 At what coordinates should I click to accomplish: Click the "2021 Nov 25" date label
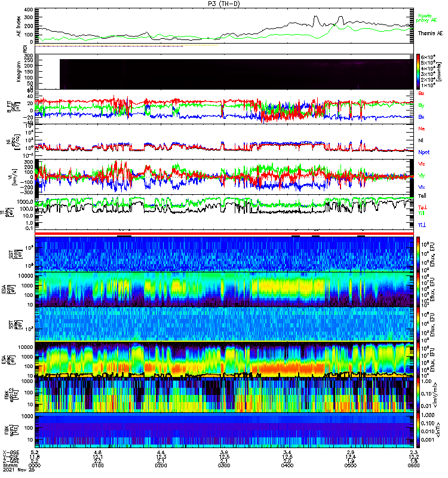coord(19,470)
